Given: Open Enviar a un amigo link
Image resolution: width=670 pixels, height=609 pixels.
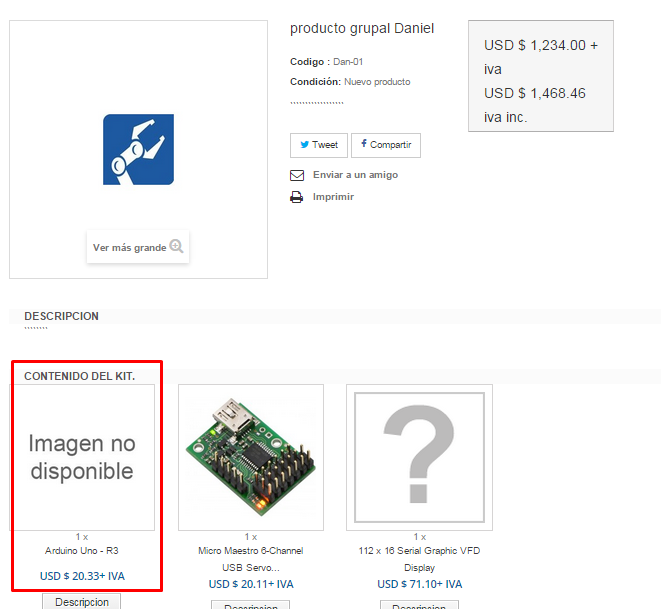Looking at the screenshot, I should click(355, 175).
